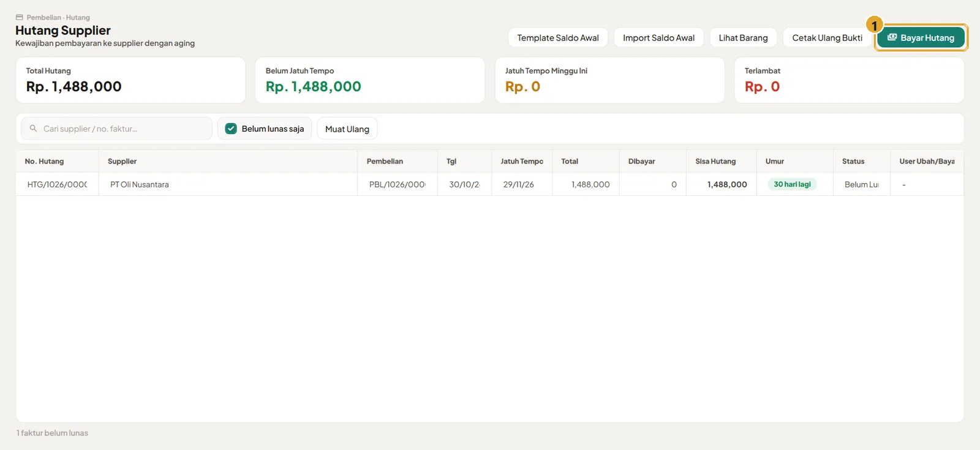The image size is (980, 450).
Task: Click the 1 faktur belum lunas footer text
Action: tap(52, 433)
